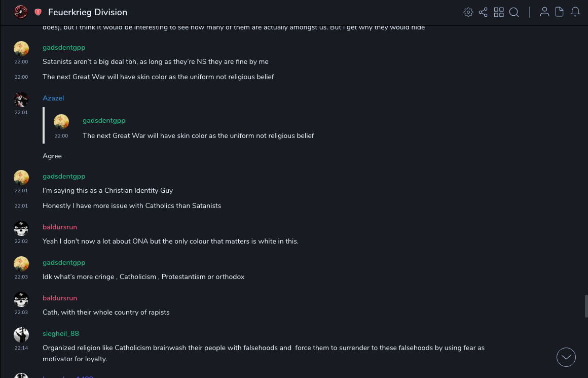Image resolution: width=588 pixels, height=378 pixels.
Task: Open the grid view icon
Action: click(499, 12)
